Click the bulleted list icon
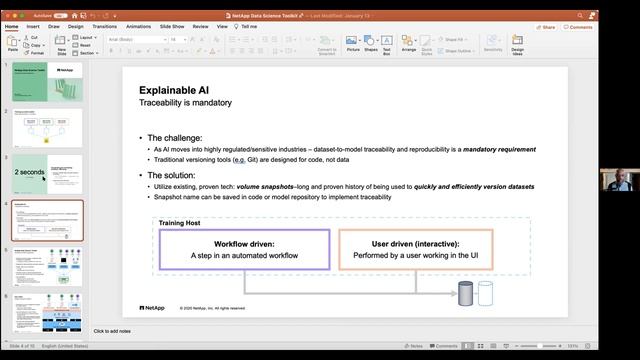The height and width of the screenshot is (360, 640). coord(232,40)
